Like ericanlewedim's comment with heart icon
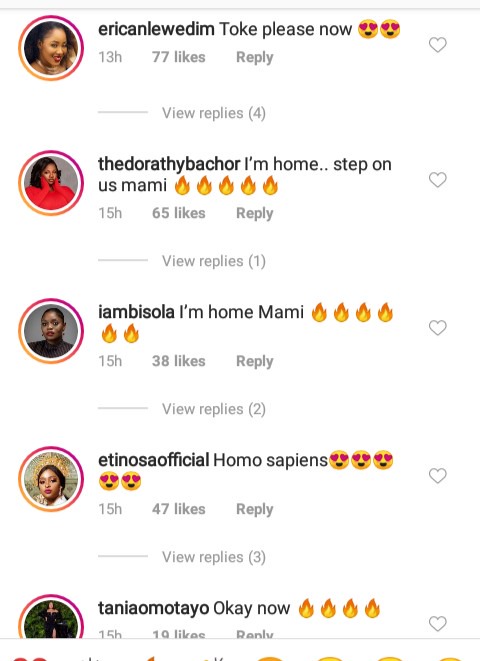 [437, 45]
